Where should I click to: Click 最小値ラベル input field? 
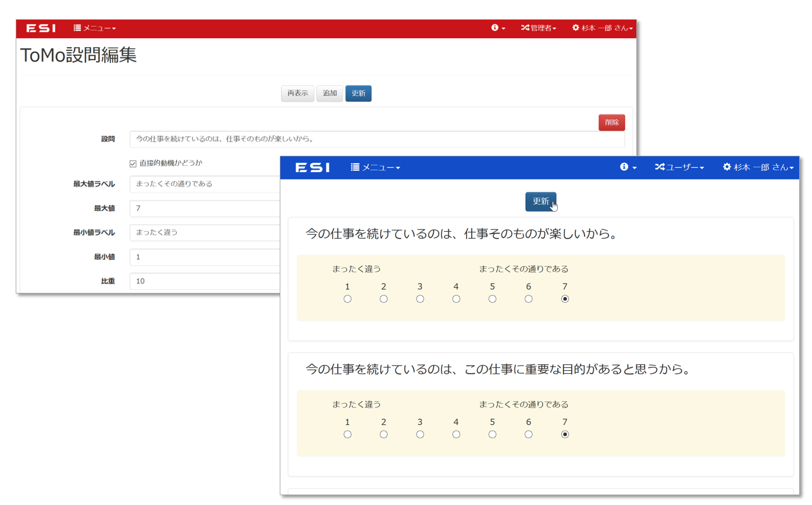205,232
